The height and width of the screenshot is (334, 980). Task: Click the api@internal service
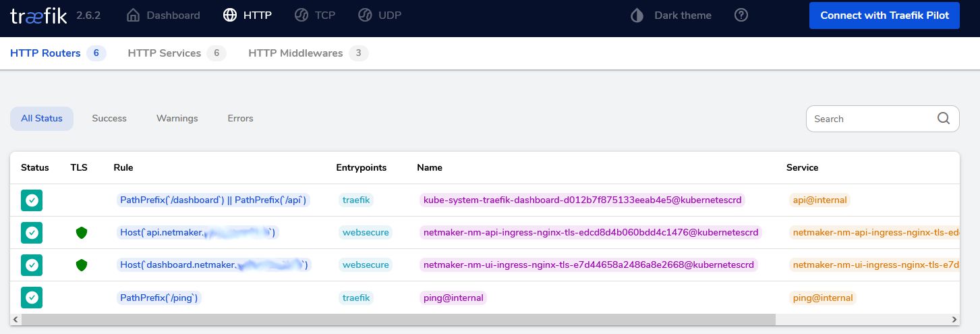819,200
